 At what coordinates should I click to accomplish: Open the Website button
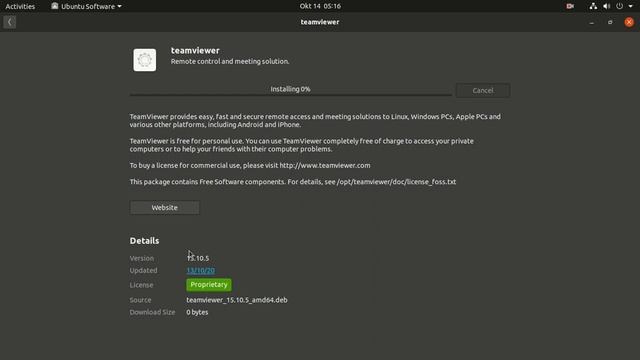(164, 207)
